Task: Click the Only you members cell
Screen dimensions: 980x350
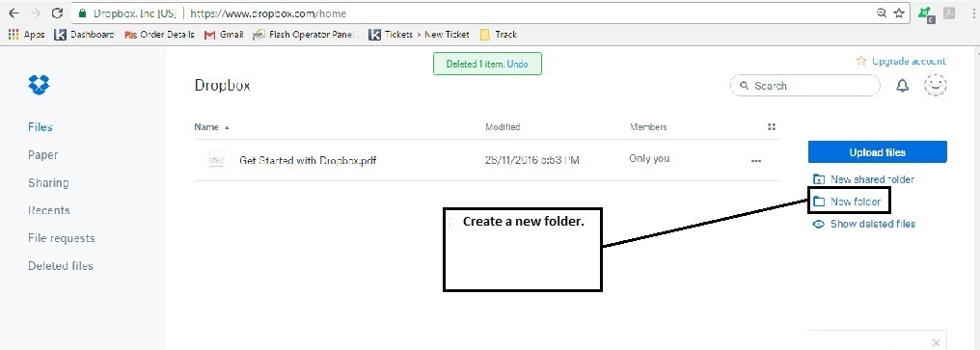Action: point(649,159)
